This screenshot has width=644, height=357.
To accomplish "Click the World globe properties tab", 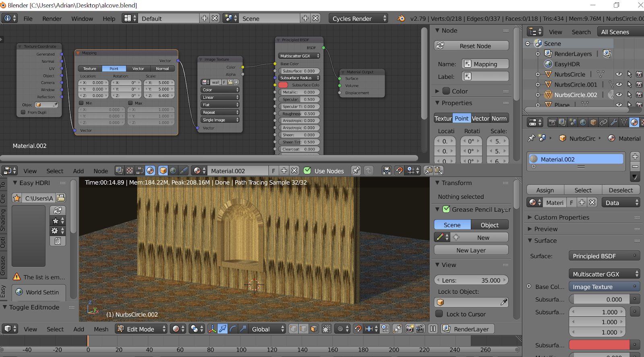I will pos(583,122).
